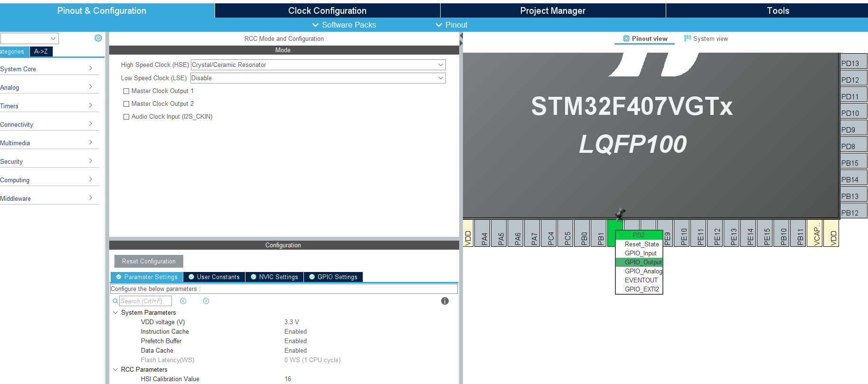Image resolution: width=868 pixels, height=384 pixels.
Task: Switch to Project Manager tab
Action: 553,10
